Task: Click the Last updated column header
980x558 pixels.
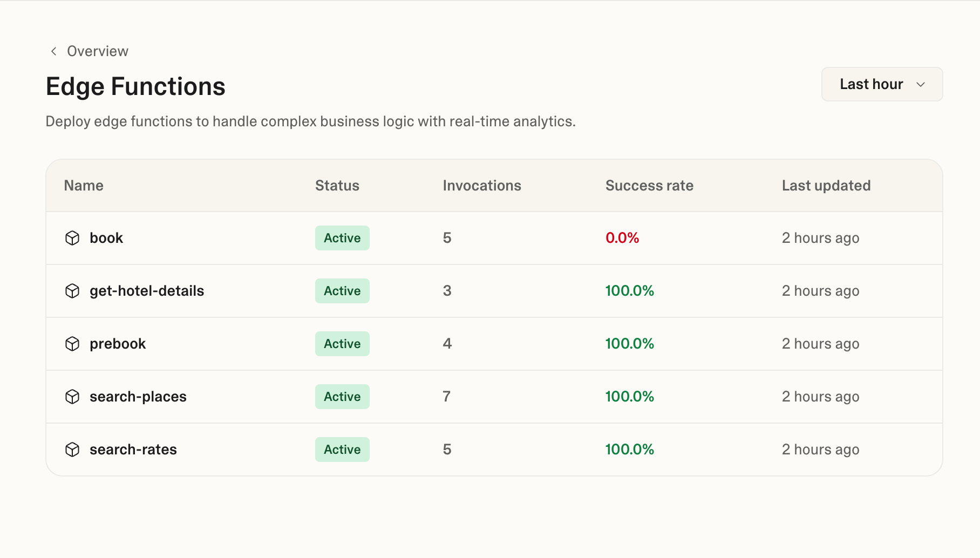Action: point(826,185)
